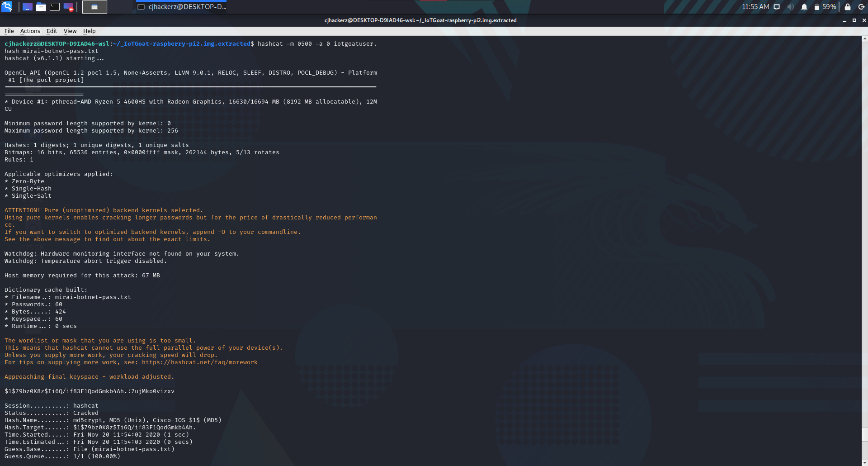Open the View menu
This screenshot has height=466, width=868.
(x=70, y=31)
